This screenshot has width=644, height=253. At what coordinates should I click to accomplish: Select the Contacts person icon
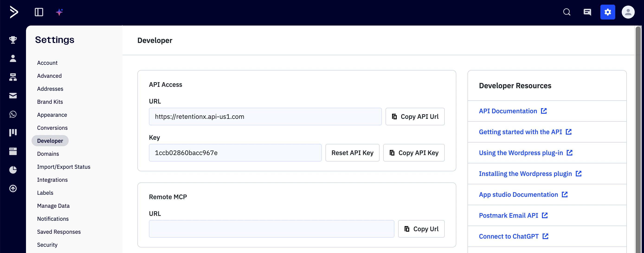pyautogui.click(x=13, y=58)
